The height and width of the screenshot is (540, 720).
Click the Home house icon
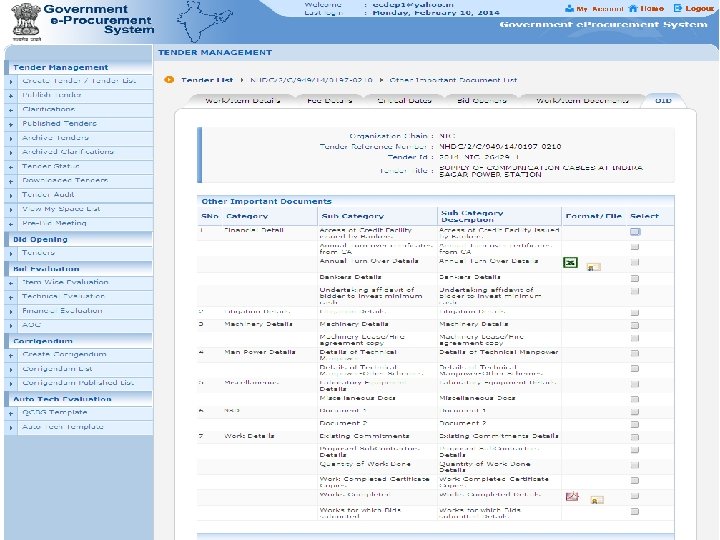tap(633, 8)
